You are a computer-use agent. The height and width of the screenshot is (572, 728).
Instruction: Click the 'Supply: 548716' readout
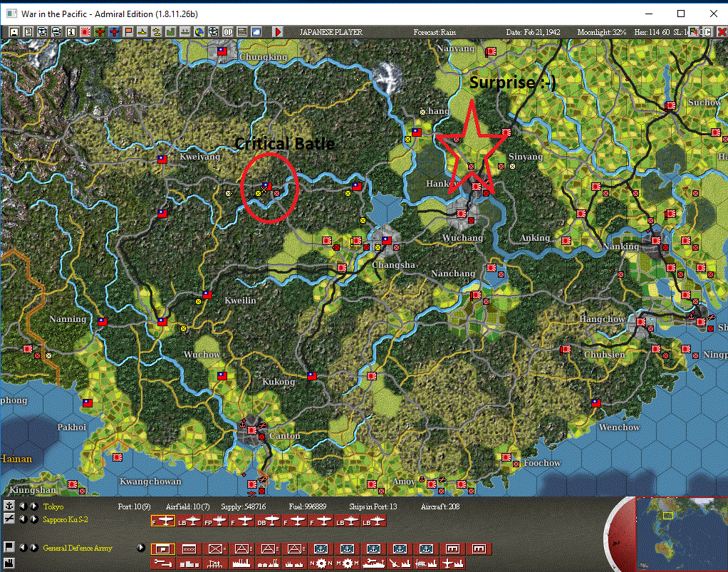tap(244, 506)
